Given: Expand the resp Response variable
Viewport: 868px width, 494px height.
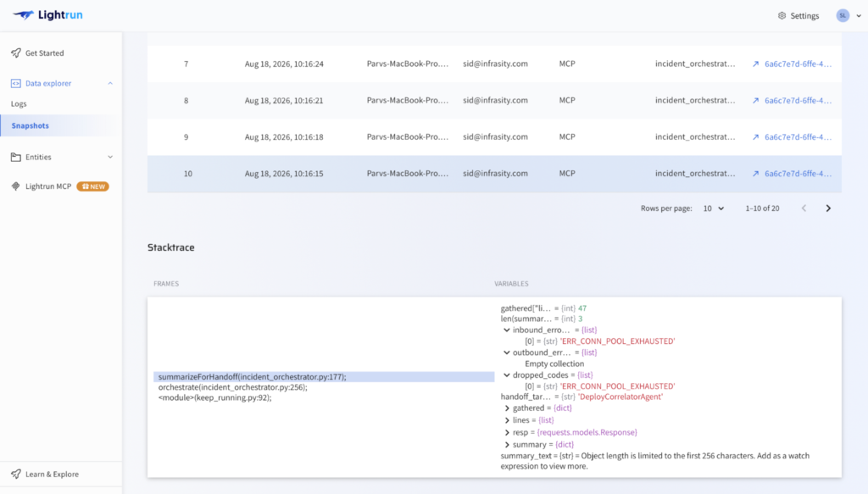Looking at the screenshot, I should [507, 433].
